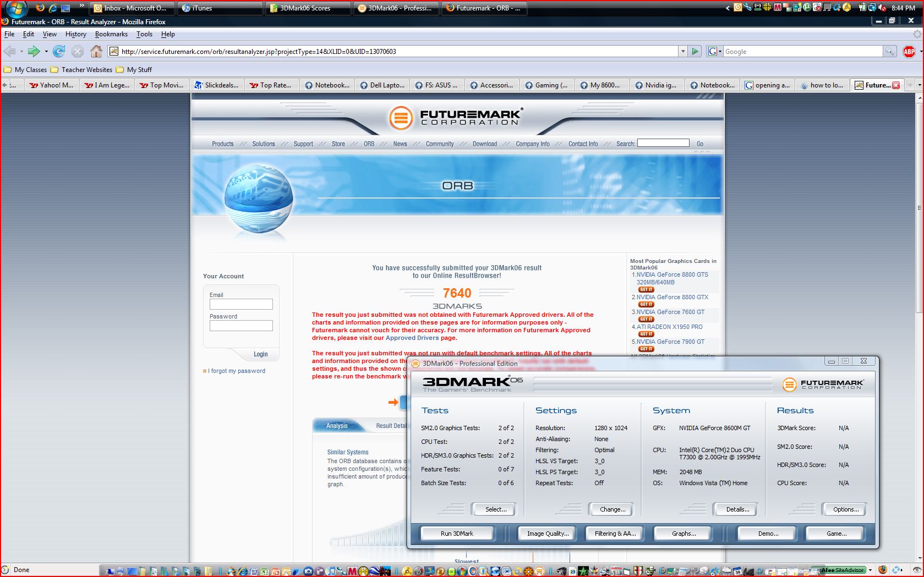Click the Adblock Plus ABP icon
Viewport: 924px width, 577px height.
click(x=909, y=51)
